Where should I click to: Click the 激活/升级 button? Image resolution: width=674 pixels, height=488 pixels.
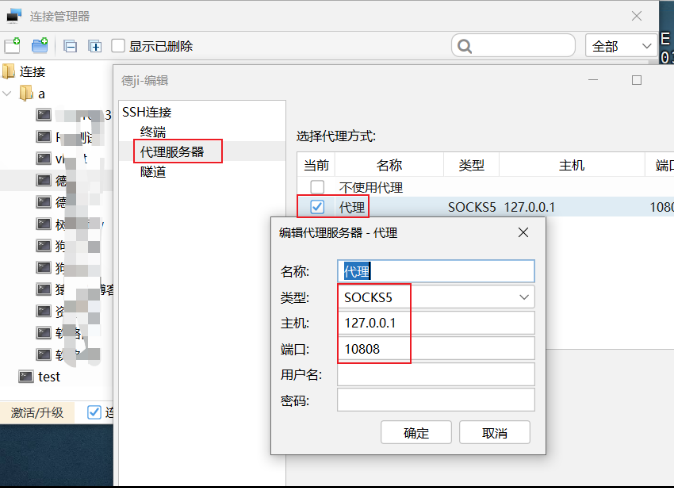coord(37,412)
